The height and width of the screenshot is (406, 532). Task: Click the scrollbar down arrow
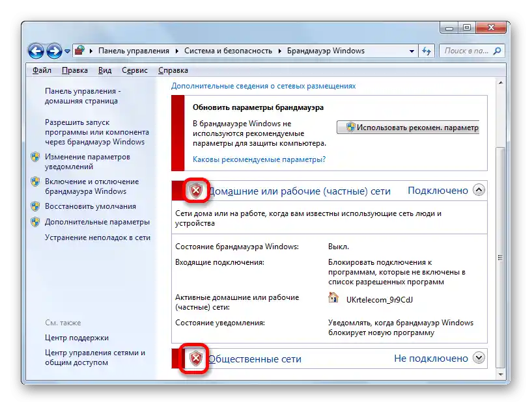(x=501, y=375)
